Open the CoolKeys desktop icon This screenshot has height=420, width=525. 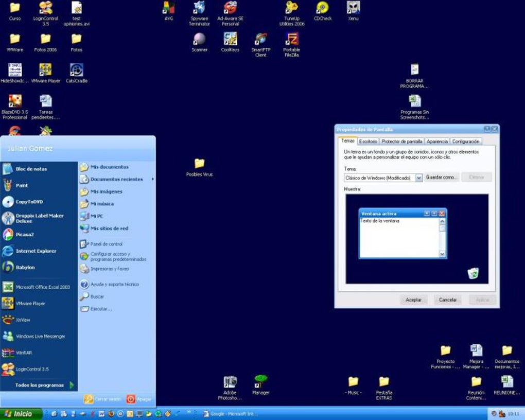tap(230, 42)
